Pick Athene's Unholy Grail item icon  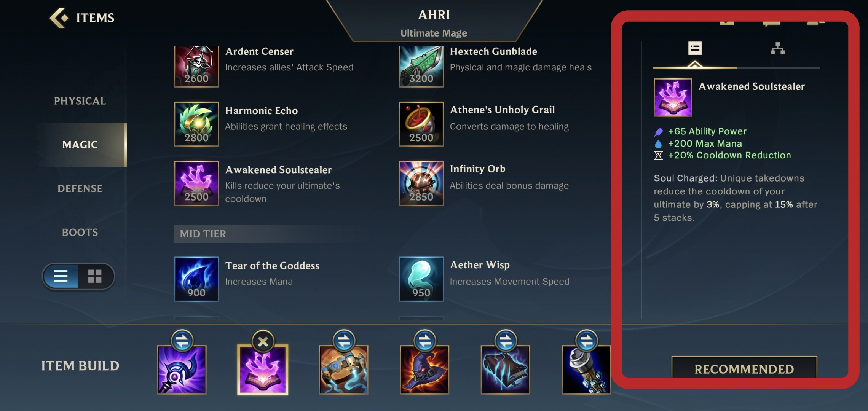421,124
